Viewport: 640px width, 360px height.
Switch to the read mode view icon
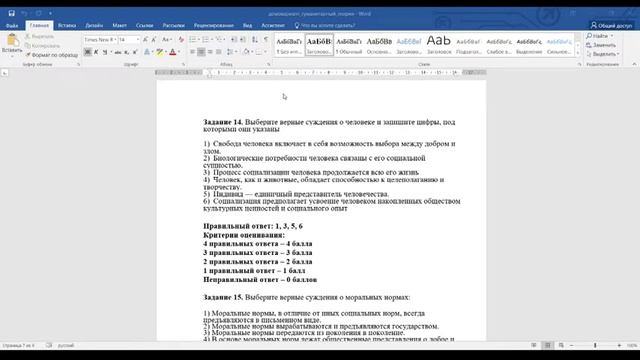(534, 345)
